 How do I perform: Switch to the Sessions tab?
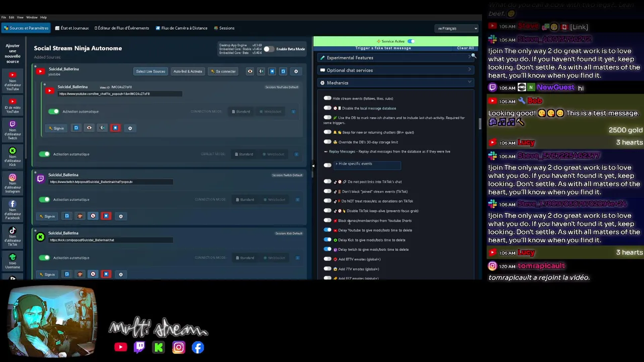click(224, 28)
